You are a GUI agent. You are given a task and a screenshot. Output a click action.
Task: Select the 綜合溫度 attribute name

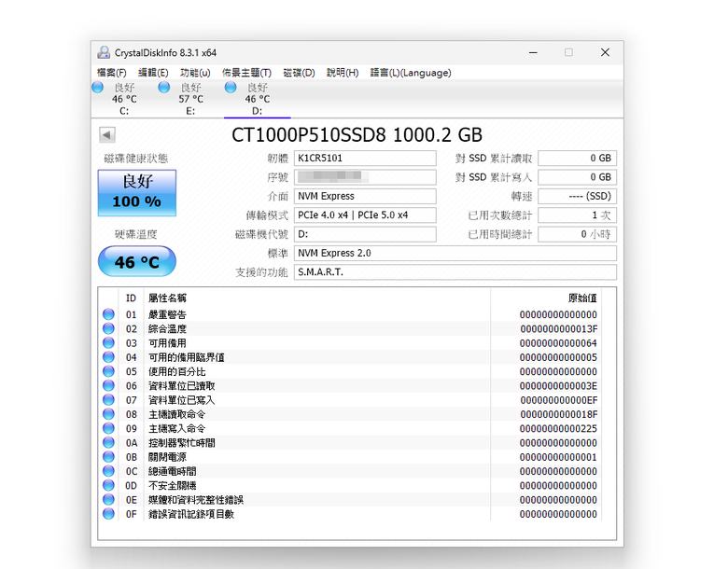[x=167, y=329]
